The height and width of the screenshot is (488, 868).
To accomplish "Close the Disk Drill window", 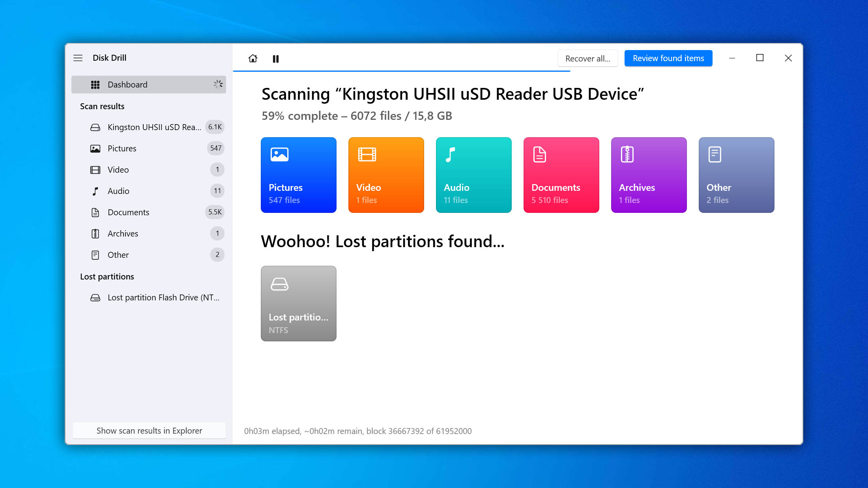I will (x=788, y=58).
